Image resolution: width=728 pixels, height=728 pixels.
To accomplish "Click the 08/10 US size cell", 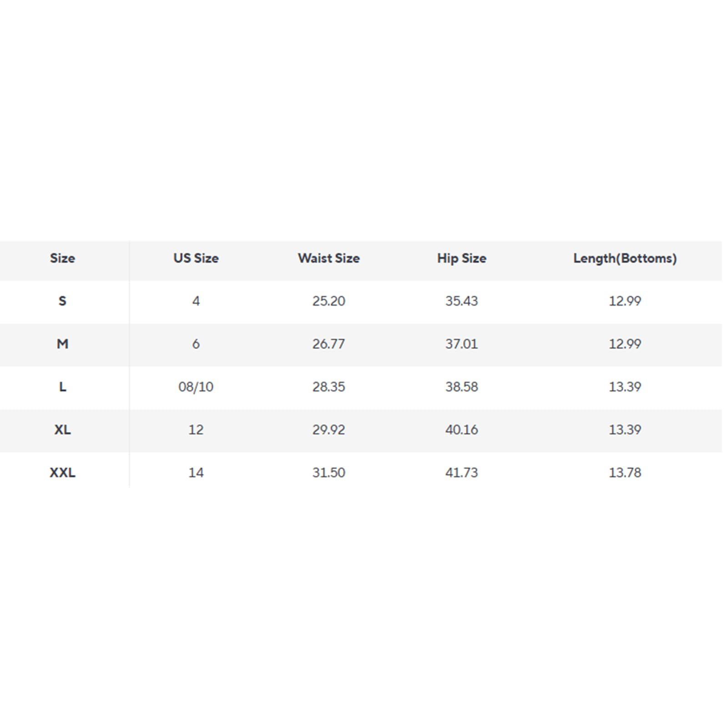I will [x=196, y=387].
